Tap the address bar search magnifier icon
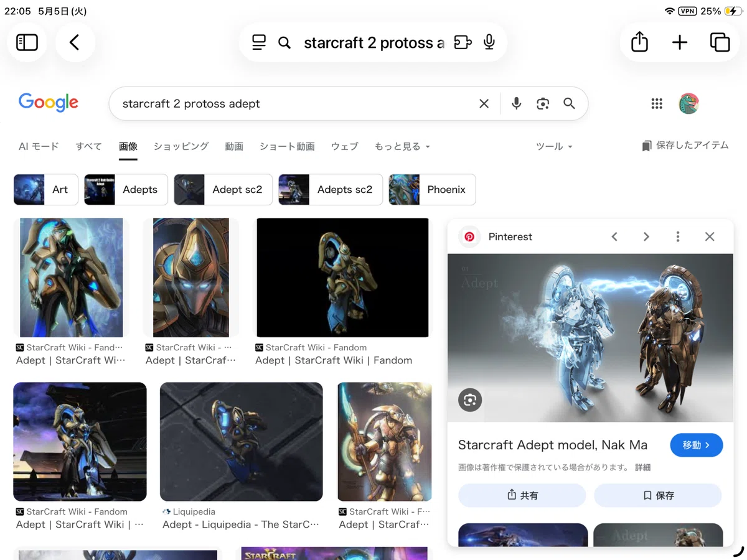Image resolution: width=747 pixels, height=560 pixels. [284, 42]
